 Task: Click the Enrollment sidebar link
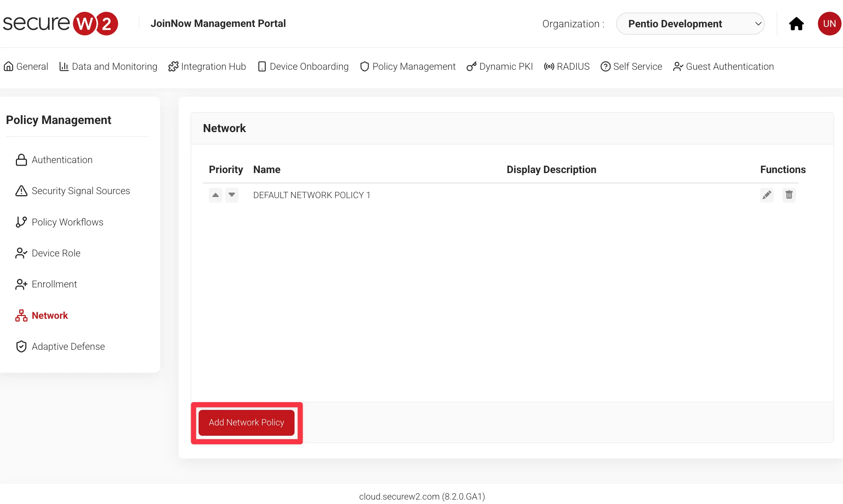[x=54, y=284]
